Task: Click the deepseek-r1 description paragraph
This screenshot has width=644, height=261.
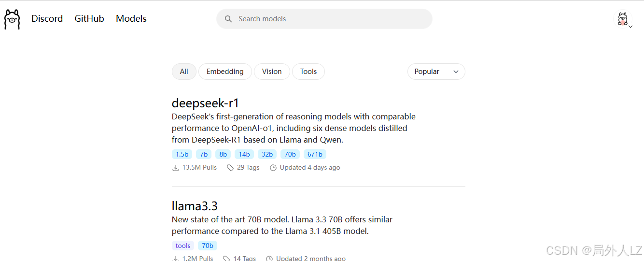Action: pos(294,128)
